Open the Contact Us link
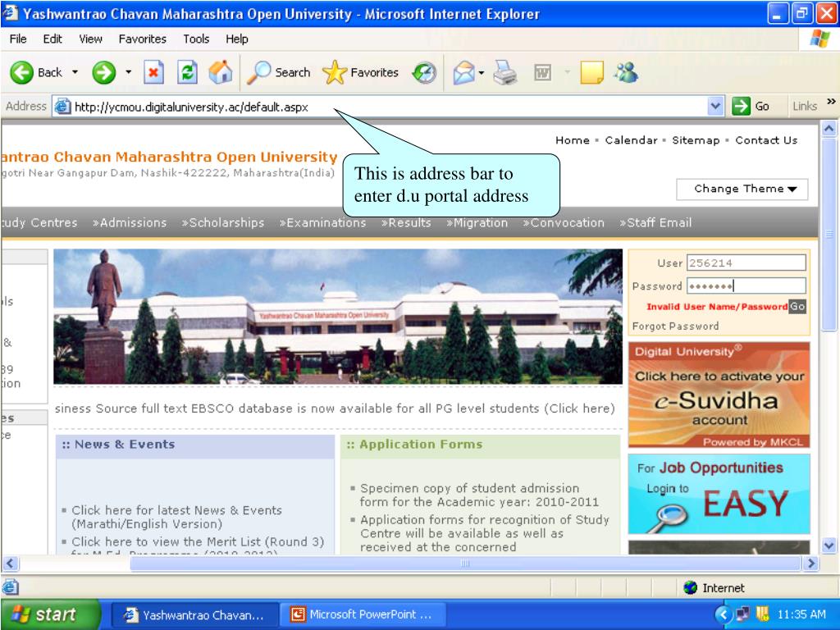Viewport: 840px width, 630px height. pos(766,140)
